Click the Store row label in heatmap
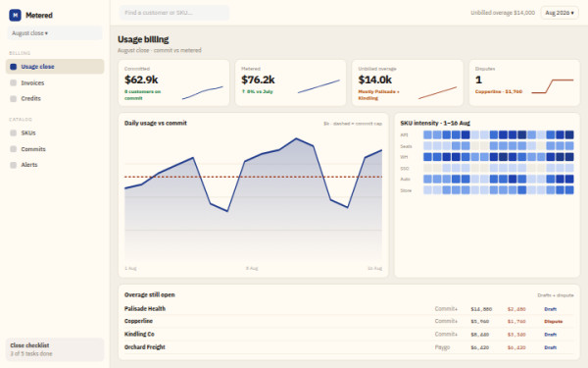 point(406,190)
